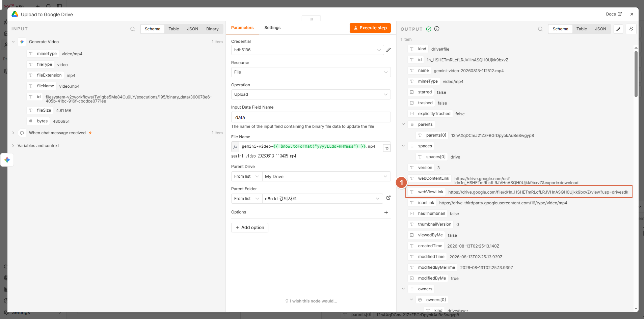The image size is (644, 319).
Task: Switch input view to Binary tab
Action: tap(212, 29)
